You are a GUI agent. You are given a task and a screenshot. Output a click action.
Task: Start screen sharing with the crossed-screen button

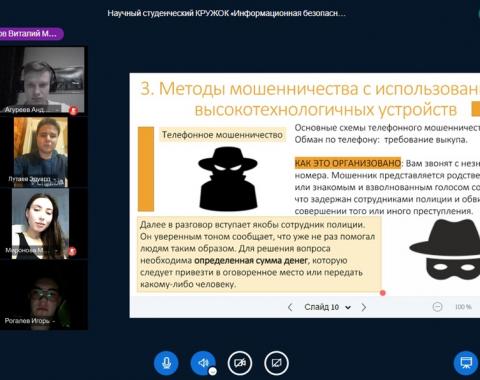[x=276, y=363]
